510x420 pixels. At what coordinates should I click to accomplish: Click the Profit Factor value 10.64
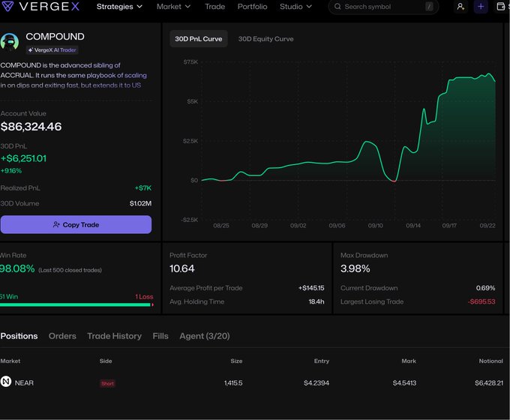coord(181,268)
